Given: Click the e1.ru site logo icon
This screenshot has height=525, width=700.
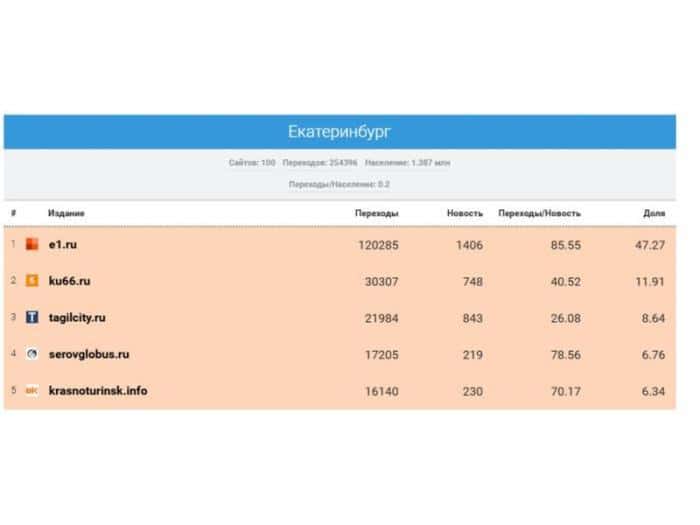Looking at the screenshot, I should click(x=32, y=245).
